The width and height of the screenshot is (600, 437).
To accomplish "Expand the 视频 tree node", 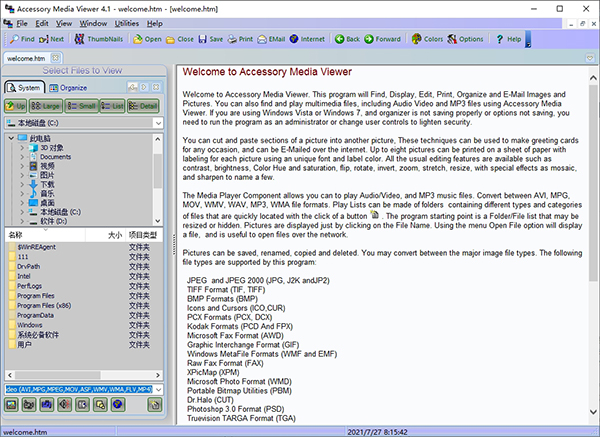I will point(22,166).
